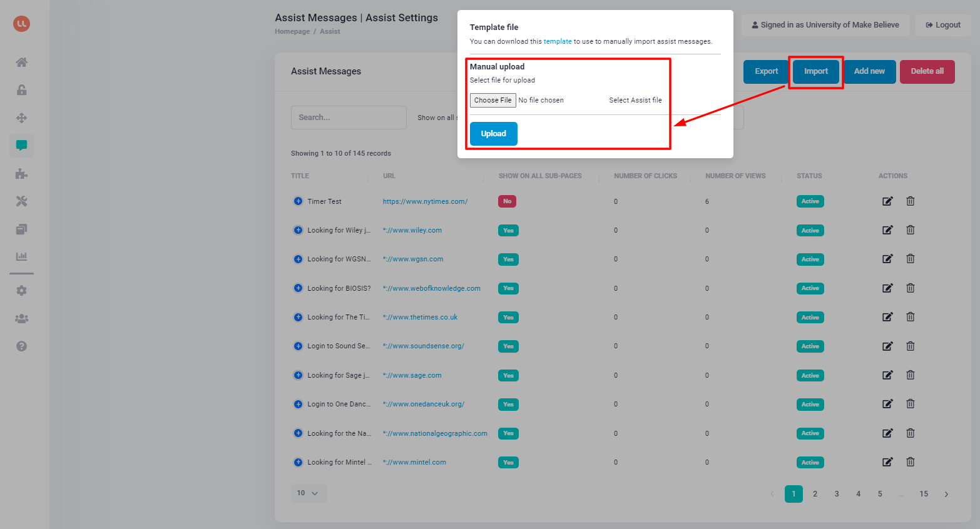Open the records-per-page dropdown showing 10
980x529 pixels.
309,493
